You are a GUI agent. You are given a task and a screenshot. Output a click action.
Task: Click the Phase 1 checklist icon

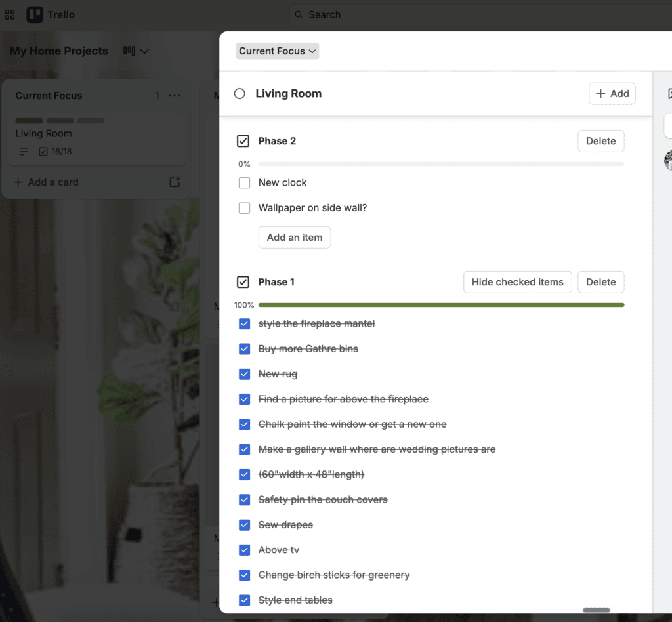[x=243, y=282]
